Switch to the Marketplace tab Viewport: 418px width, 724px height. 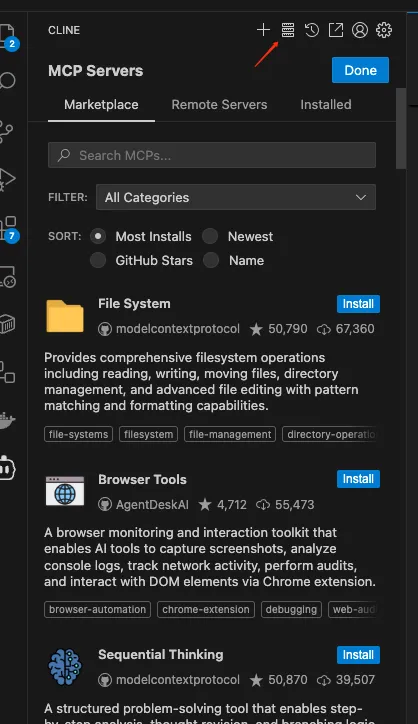tap(101, 105)
